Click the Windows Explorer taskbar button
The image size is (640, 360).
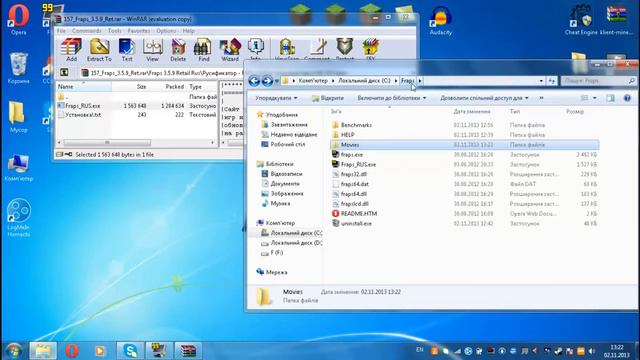click(x=43, y=351)
